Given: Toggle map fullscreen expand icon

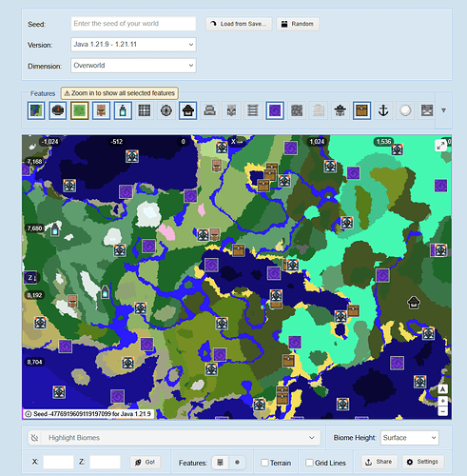Looking at the screenshot, I should pos(440,146).
